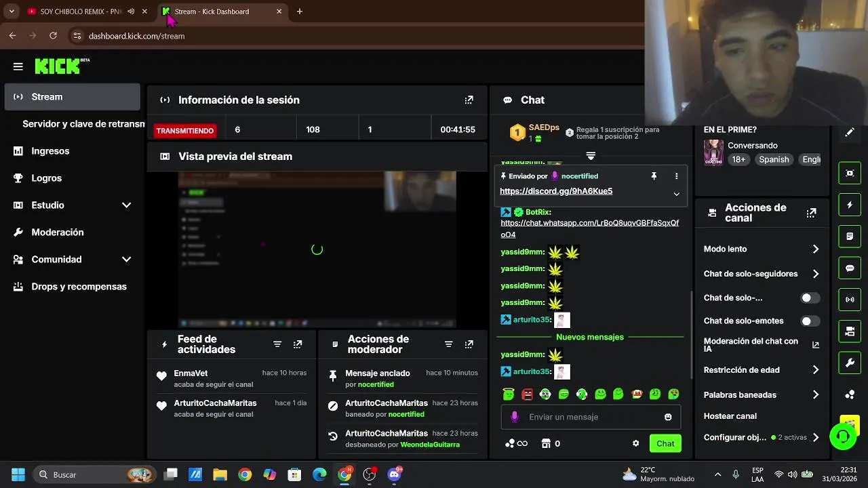Open a new browser tab
Image resolution: width=868 pixels, height=488 pixels.
[x=300, y=12]
